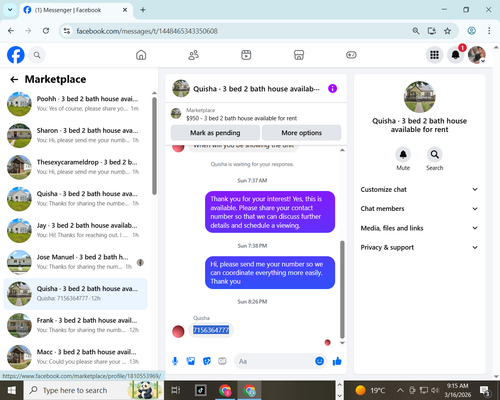Record a voice clip with microphone icon

pos(175,361)
